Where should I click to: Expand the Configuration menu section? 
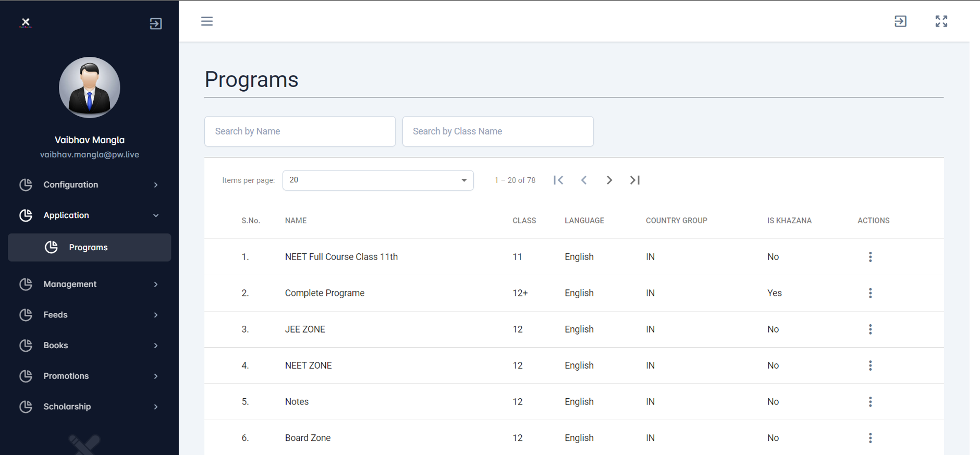[89, 185]
